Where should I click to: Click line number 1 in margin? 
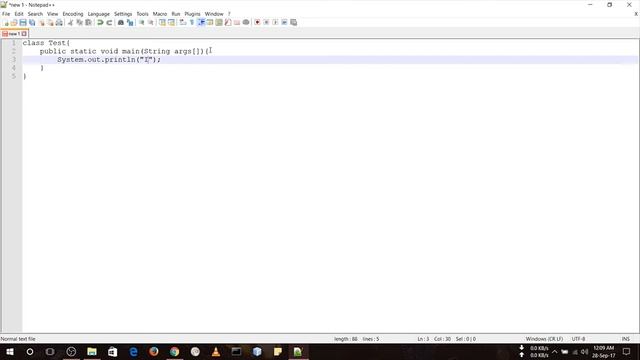click(x=13, y=42)
